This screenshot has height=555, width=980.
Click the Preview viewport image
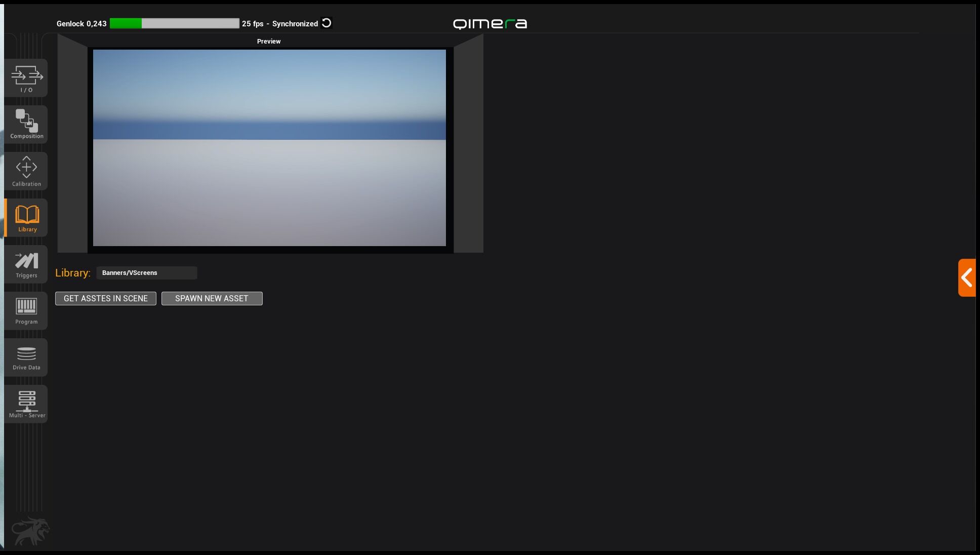[269, 148]
